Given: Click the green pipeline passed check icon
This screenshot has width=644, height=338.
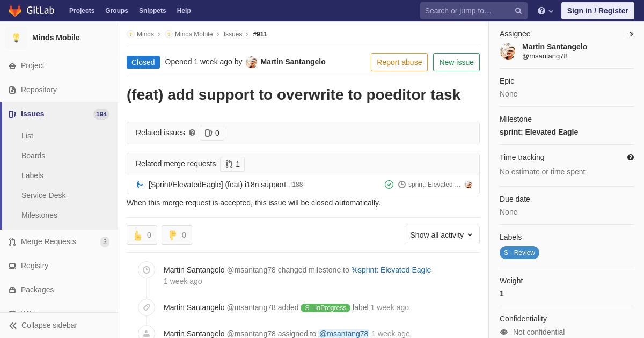Looking at the screenshot, I should click(x=389, y=185).
